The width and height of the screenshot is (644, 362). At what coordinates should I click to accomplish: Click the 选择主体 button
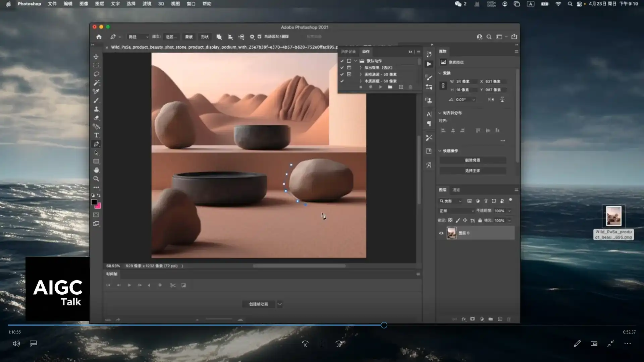click(x=472, y=171)
